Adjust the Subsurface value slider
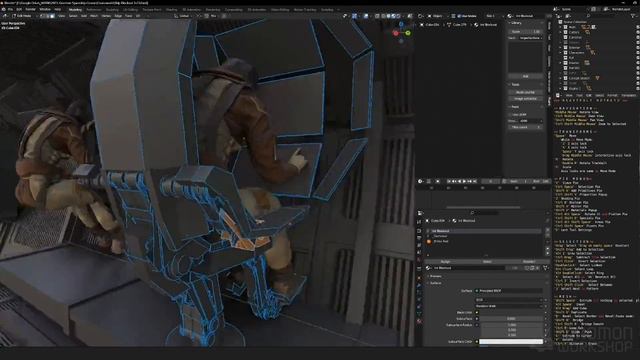Viewport: 640px width, 360px height. coord(511,318)
